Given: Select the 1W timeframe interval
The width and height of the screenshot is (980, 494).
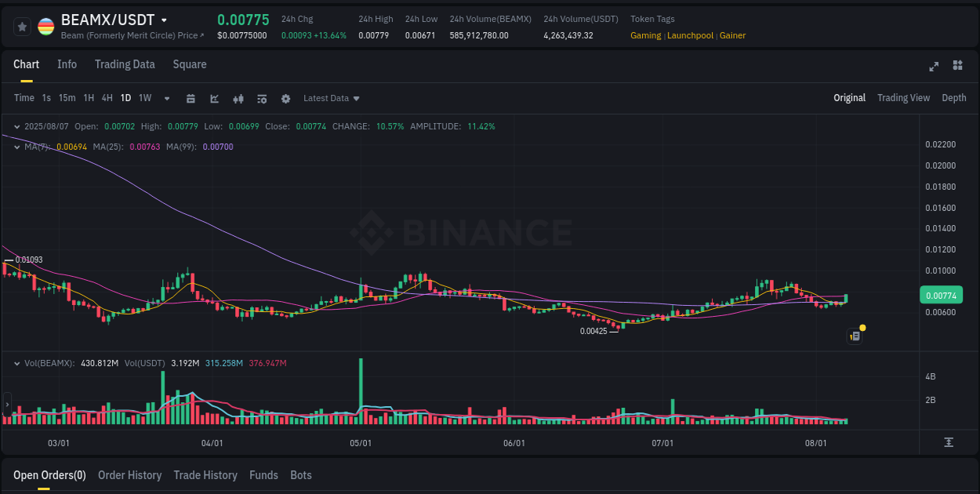Looking at the screenshot, I should point(144,98).
